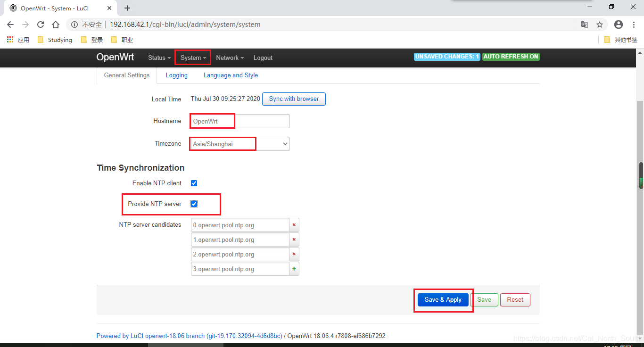Click the Save & Apply button

tap(443, 300)
